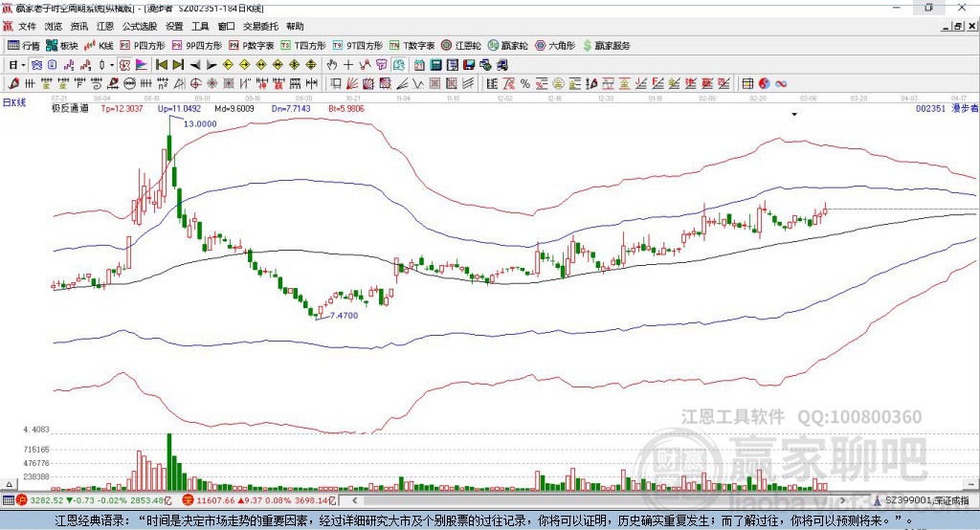Open the 9T四方形 tool
Screen dimensions: 980x530
[358, 46]
